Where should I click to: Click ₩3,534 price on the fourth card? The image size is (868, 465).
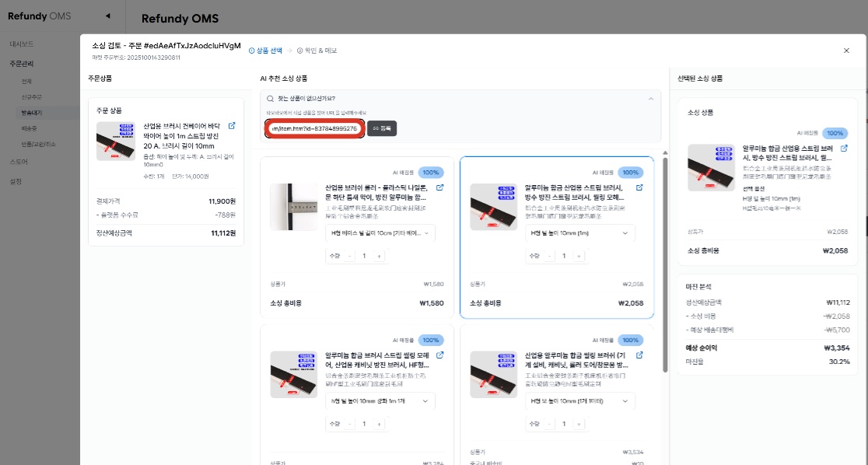[x=633, y=453]
